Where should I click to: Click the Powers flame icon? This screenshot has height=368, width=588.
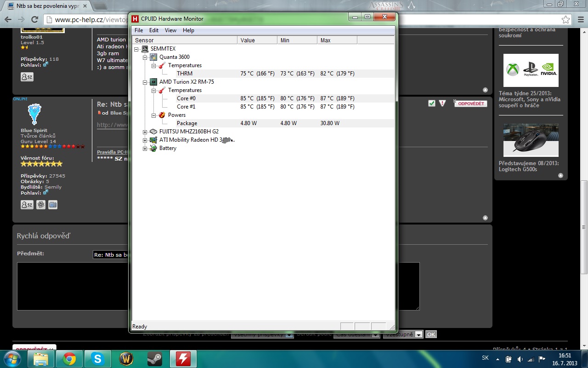162,115
